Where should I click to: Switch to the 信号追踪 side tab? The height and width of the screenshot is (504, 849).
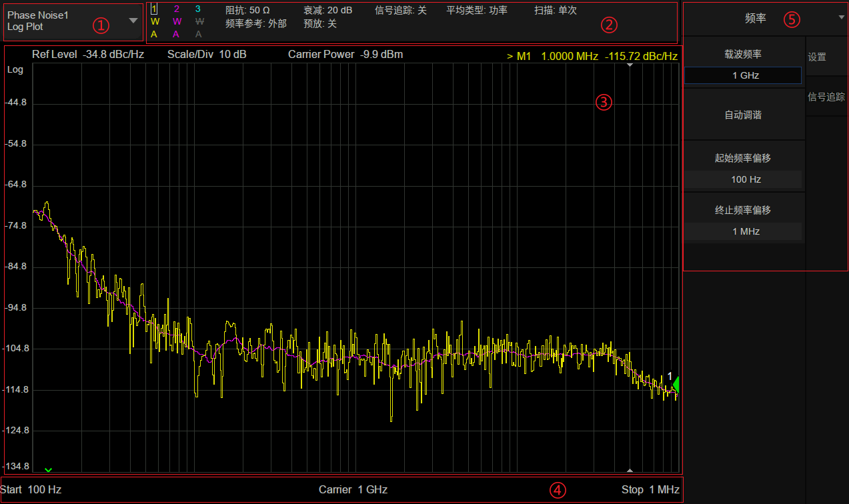click(826, 97)
